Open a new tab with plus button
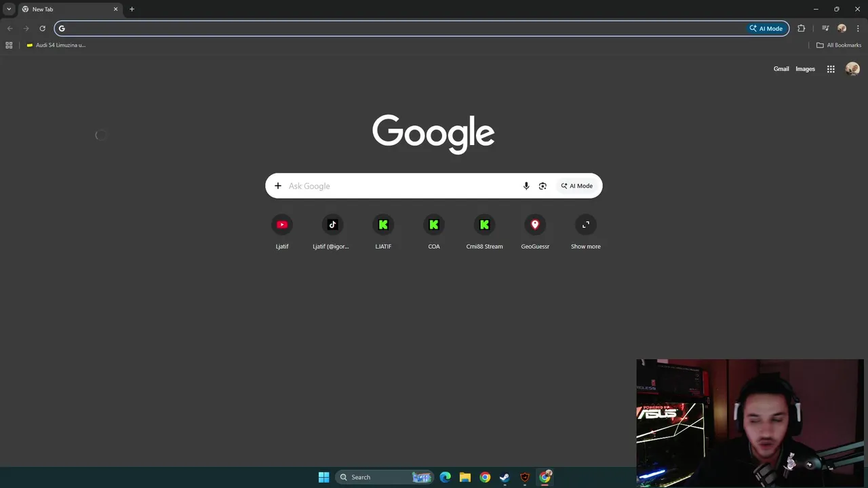This screenshot has height=488, width=868. [132, 9]
